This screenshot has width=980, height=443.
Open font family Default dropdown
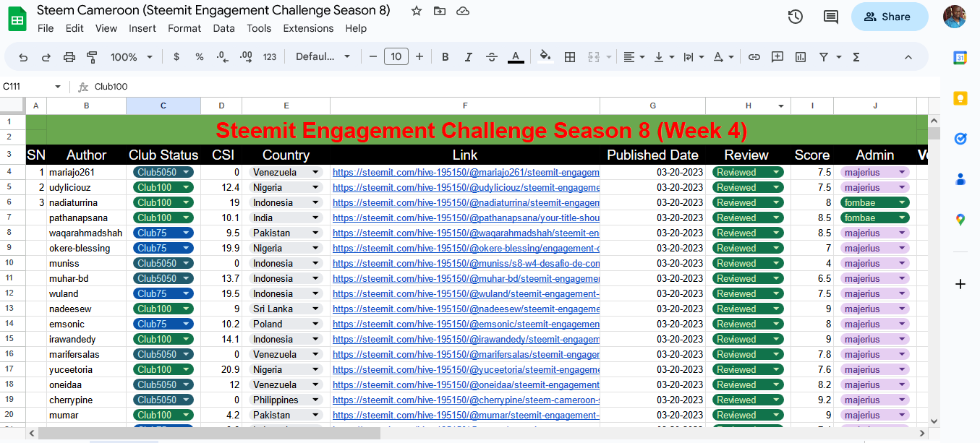(323, 57)
